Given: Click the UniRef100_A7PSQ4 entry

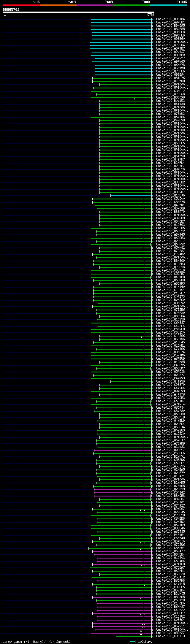Looking at the screenshot, I should [x=170, y=45].
